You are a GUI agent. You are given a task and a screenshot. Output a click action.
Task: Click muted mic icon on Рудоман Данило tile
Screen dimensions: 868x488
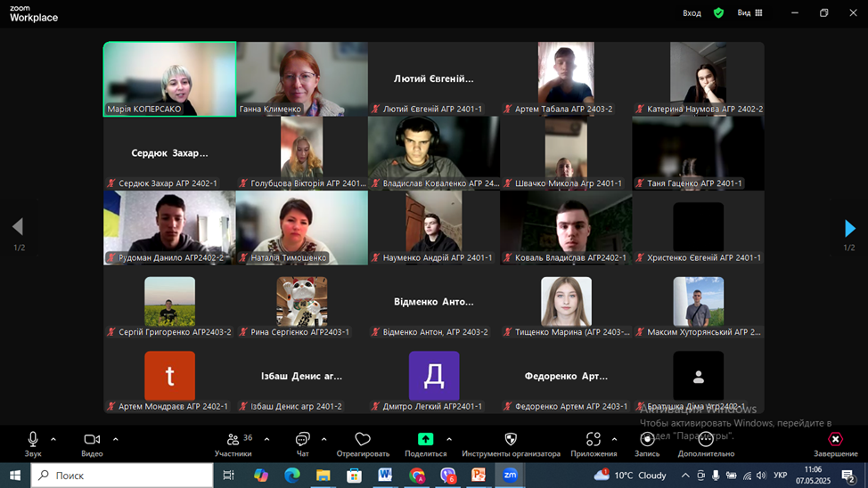click(111, 258)
